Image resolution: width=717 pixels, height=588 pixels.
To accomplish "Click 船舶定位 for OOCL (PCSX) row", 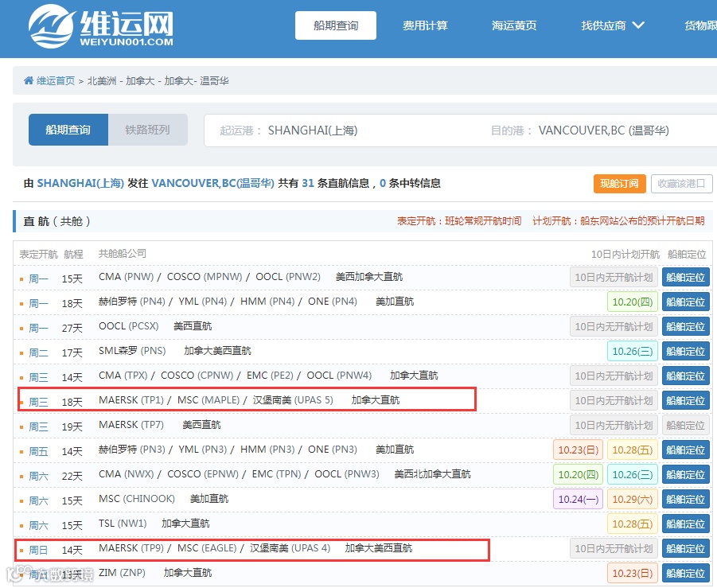I will pos(685,327).
